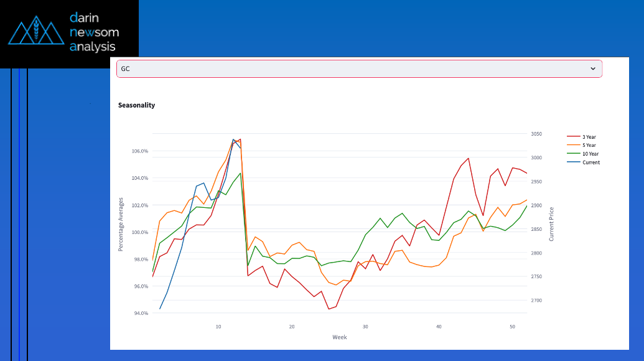The image size is (644, 361).
Task: Click the 2700 price tick label
Action: [536, 301]
